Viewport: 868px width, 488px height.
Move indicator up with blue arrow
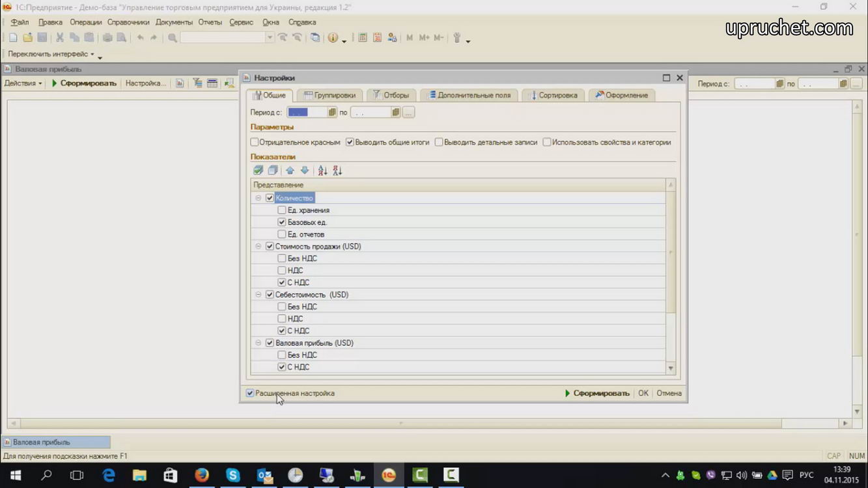click(290, 170)
